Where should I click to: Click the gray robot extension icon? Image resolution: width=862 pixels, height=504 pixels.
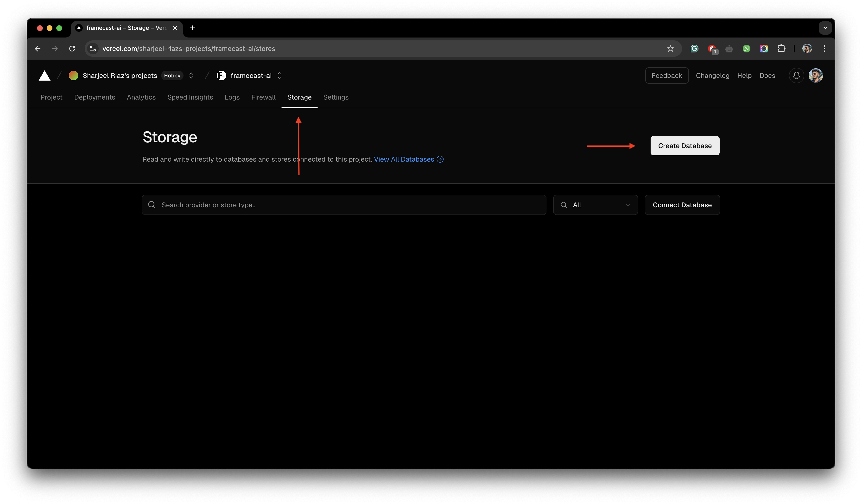729,49
